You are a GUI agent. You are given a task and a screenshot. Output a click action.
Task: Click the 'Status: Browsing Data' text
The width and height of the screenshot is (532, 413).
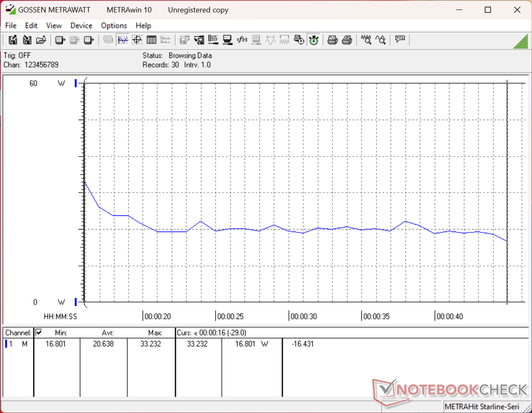[x=177, y=56]
